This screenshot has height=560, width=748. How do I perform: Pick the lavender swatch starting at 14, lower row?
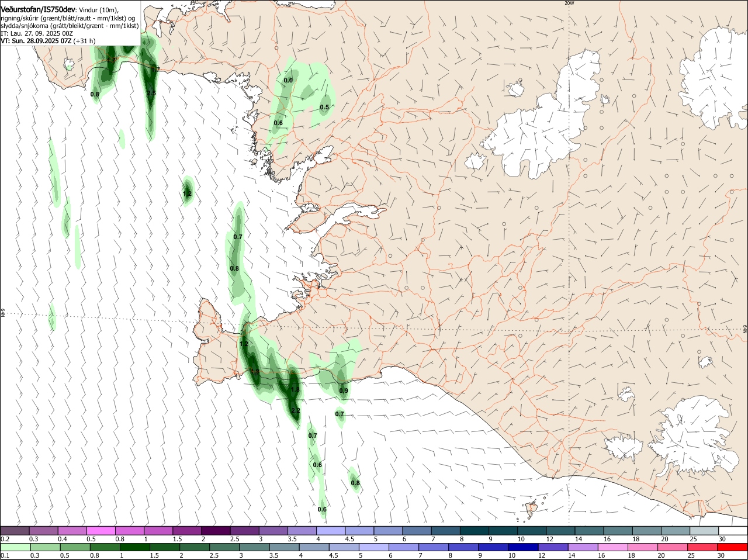pyautogui.click(x=583, y=547)
